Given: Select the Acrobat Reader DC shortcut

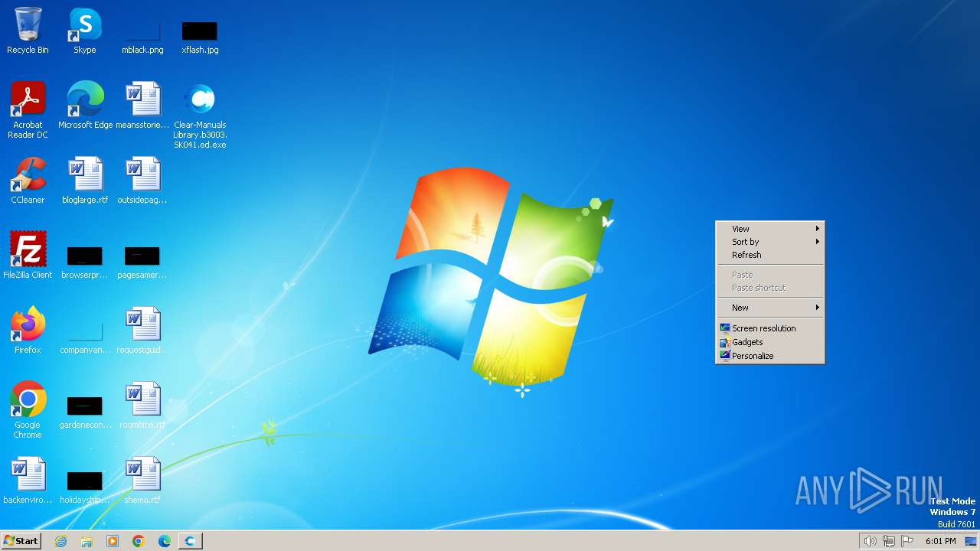Looking at the screenshot, I should 28,110.
